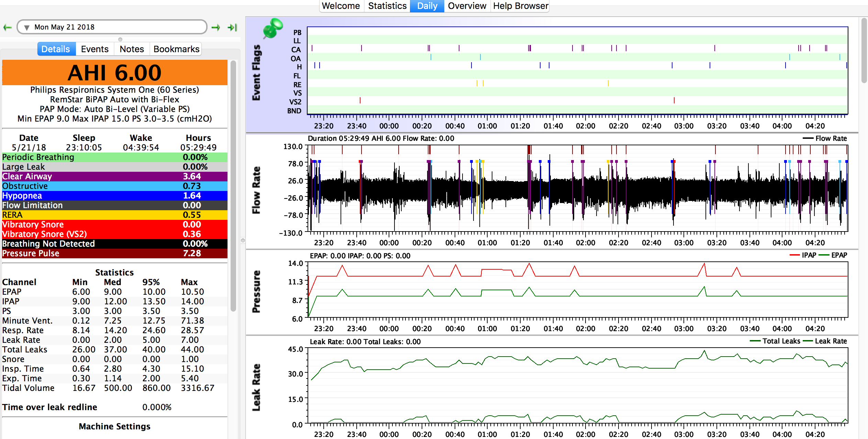Click the Resp. Rate statistics row

click(115, 330)
